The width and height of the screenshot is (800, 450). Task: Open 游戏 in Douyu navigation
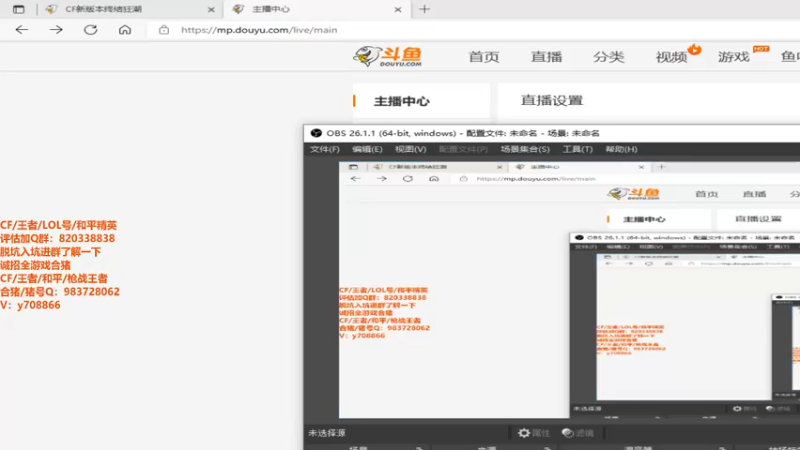pyautogui.click(x=733, y=57)
